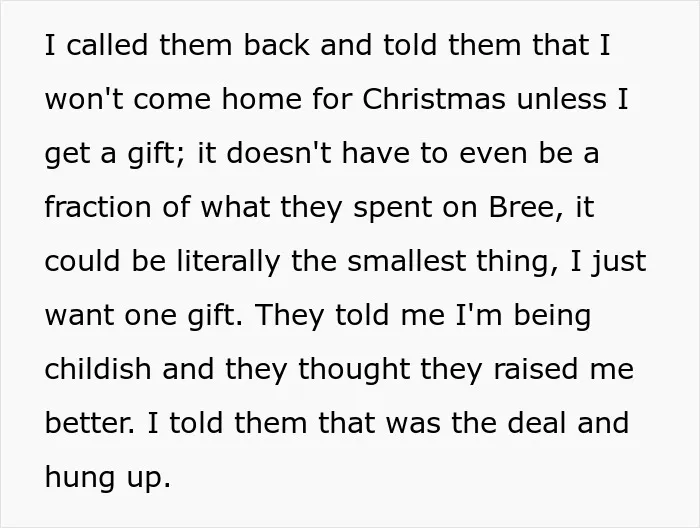Click the name "Bree" in the paragraph

click(x=521, y=207)
